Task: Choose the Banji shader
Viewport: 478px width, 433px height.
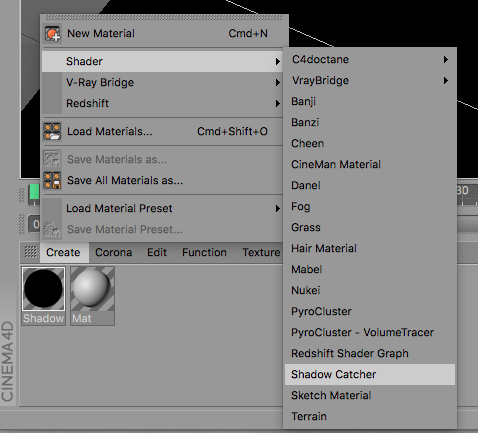Action: tap(370, 101)
